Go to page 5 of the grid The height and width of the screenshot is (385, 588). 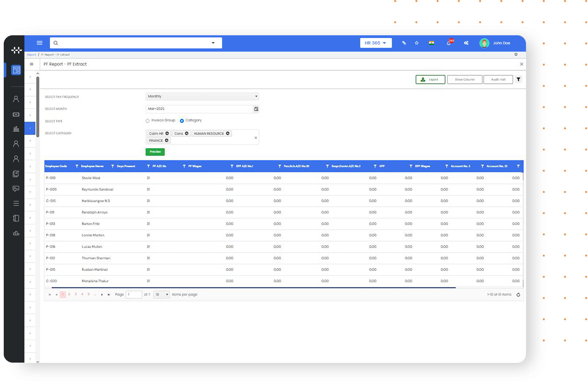(x=88, y=294)
